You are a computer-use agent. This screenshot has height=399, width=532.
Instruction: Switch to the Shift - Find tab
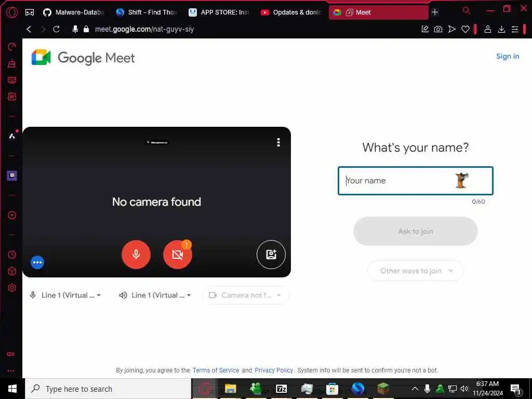(x=147, y=12)
